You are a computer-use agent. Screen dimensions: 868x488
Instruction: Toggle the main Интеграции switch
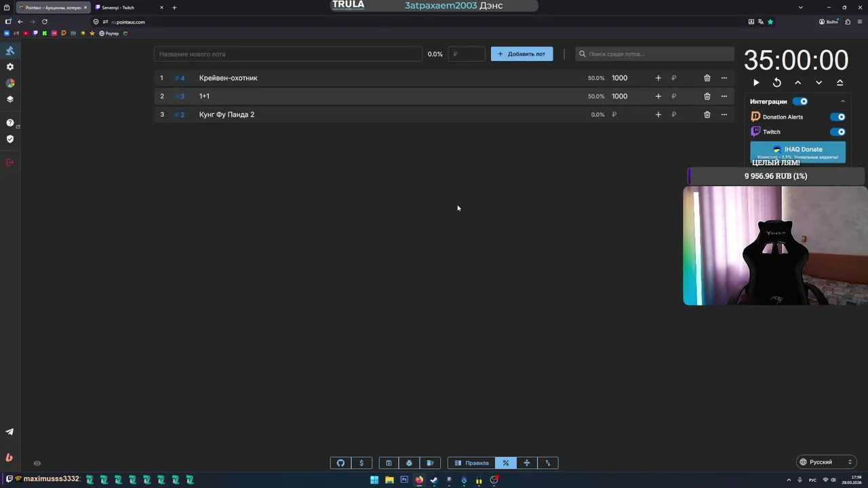[801, 102]
